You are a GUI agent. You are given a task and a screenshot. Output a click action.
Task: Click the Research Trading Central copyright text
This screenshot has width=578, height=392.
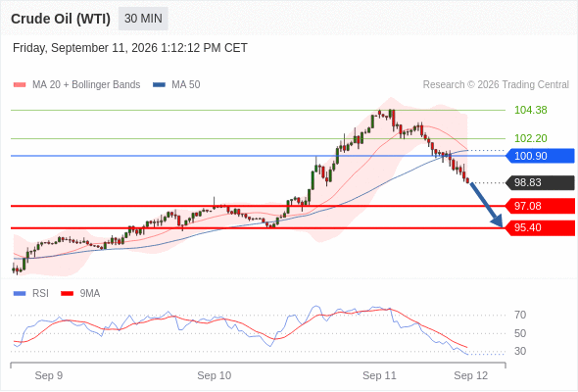click(x=496, y=85)
